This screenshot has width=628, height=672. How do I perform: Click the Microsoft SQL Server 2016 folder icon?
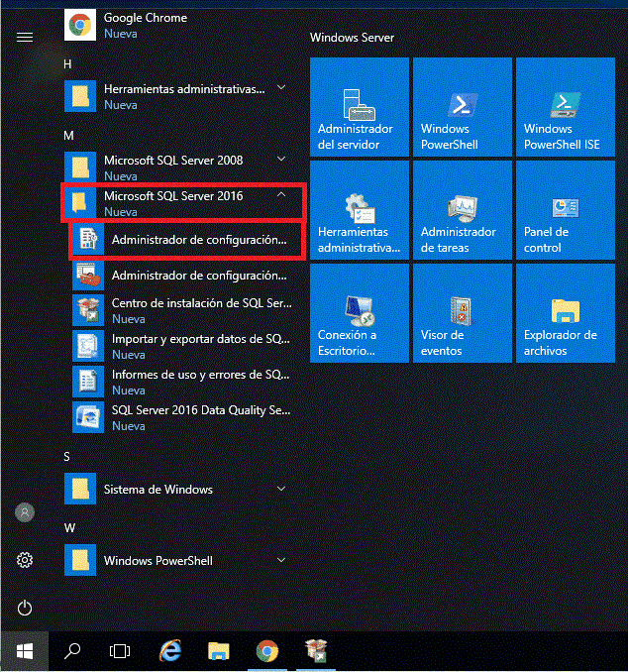pos(80,203)
